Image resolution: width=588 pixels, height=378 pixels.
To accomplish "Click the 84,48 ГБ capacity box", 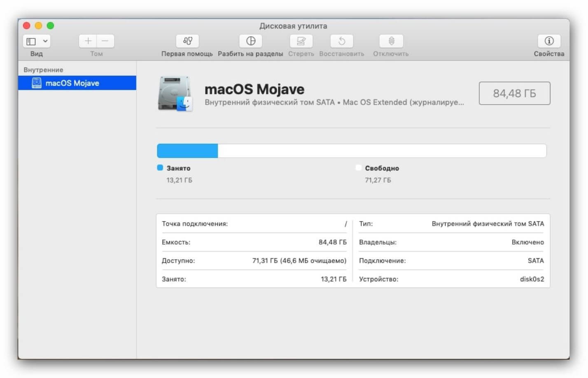I will (514, 93).
